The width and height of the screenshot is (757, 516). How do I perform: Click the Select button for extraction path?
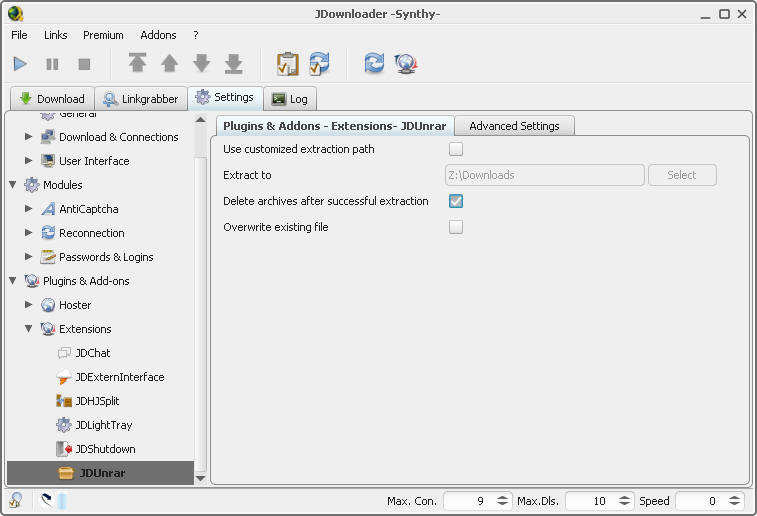(682, 175)
